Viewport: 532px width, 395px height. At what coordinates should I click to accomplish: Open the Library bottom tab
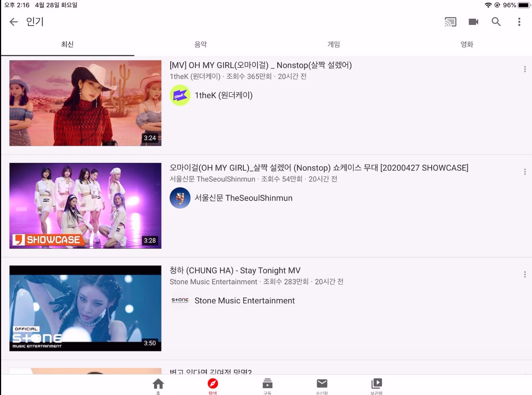[376, 386]
